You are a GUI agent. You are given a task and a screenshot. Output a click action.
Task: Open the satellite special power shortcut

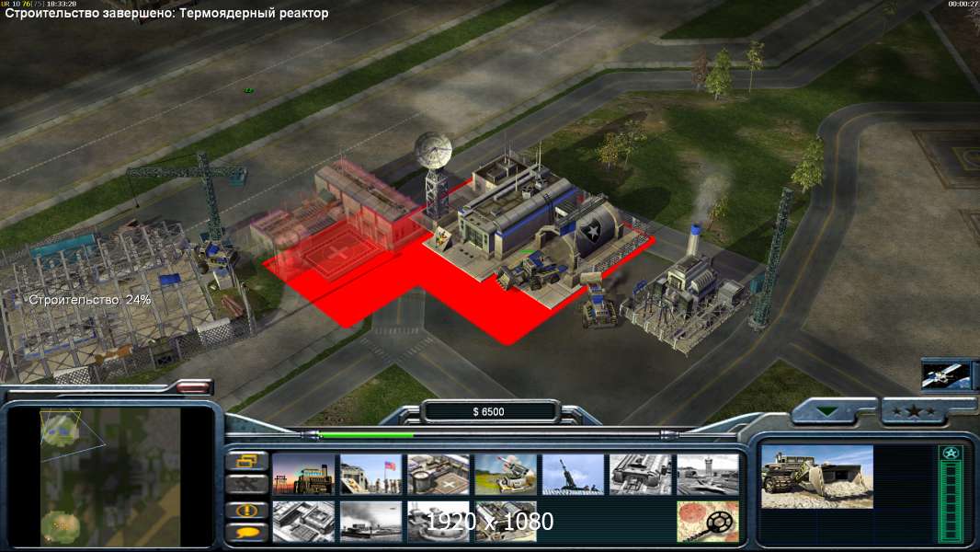click(947, 374)
